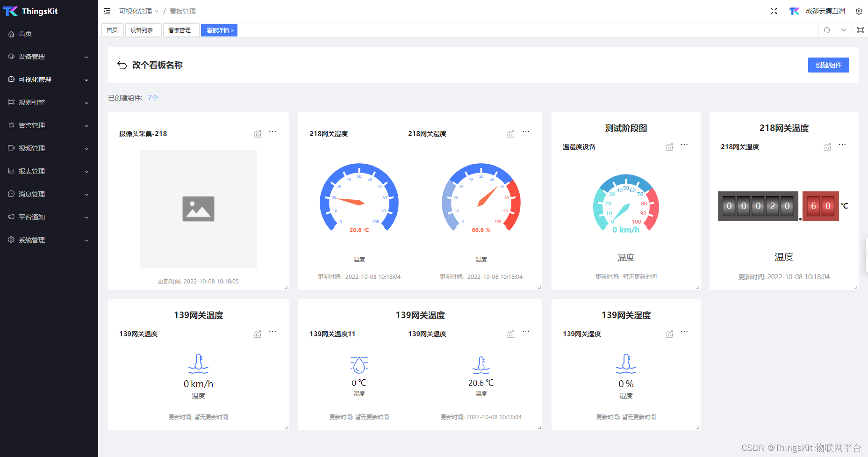The width and height of the screenshot is (868, 457).
Task: Open the ellipsis menu on 139网关湿度 card
Action: click(684, 332)
